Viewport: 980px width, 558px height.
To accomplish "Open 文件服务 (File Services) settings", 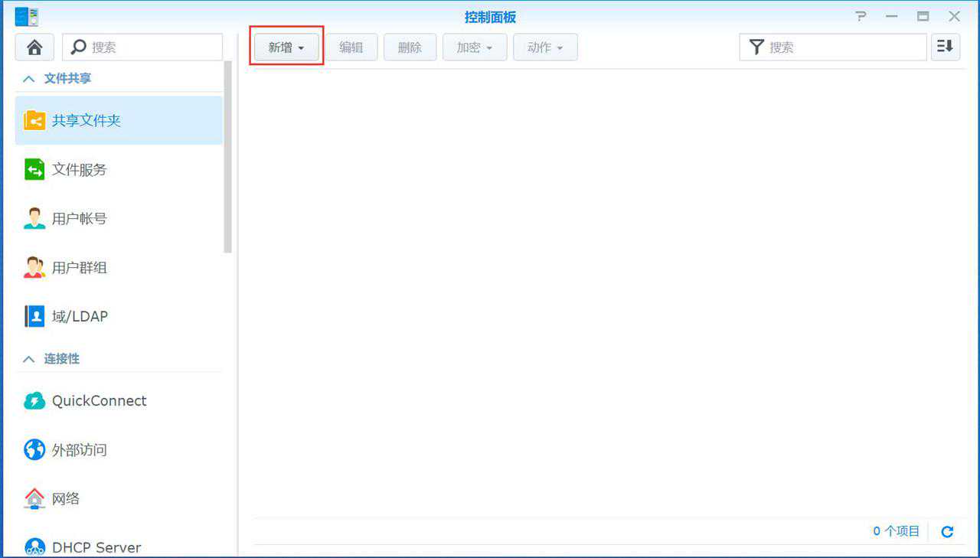I will (79, 170).
